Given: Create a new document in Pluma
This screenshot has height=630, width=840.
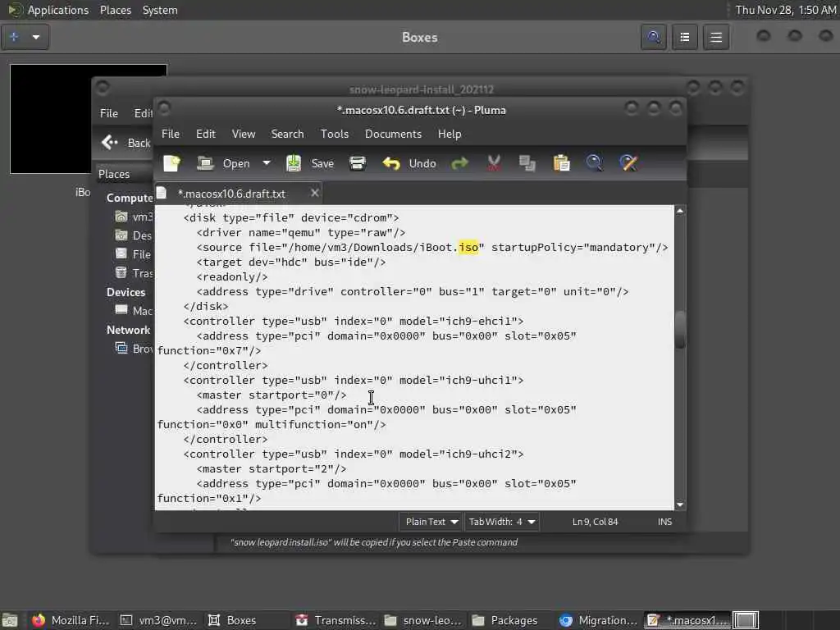Looking at the screenshot, I should pos(172,163).
